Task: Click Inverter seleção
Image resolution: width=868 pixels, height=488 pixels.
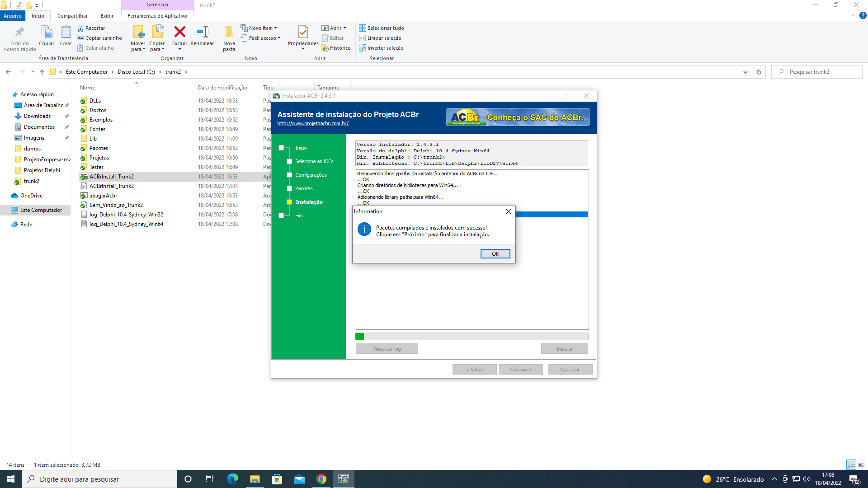Action: (x=382, y=48)
